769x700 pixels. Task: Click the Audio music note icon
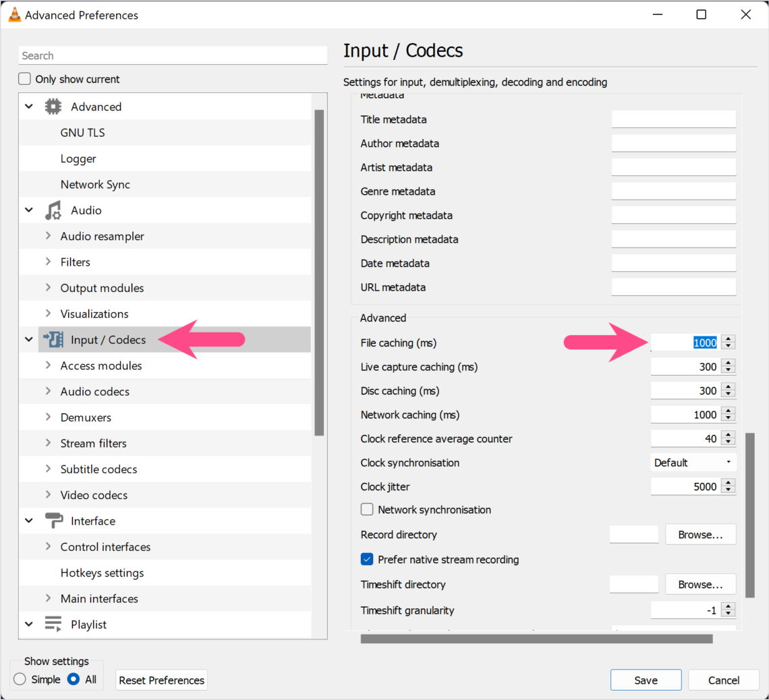(53, 210)
